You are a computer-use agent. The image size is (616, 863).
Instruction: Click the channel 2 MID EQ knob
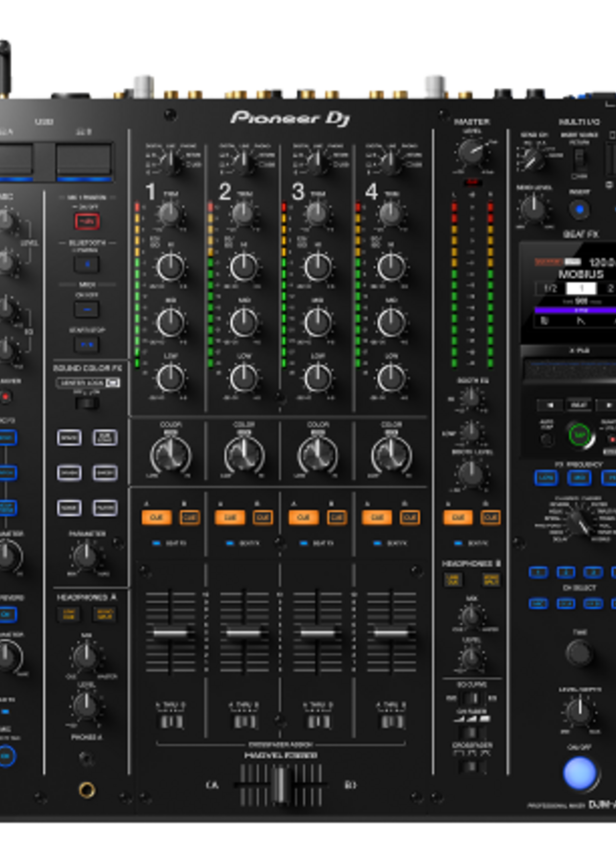coord(244,323)
